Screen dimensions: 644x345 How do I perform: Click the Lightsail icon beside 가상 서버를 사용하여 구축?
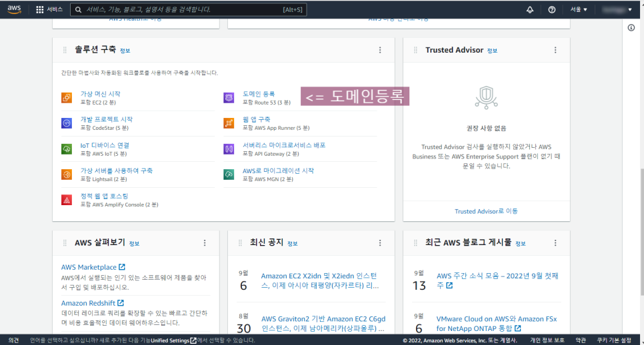67,174
